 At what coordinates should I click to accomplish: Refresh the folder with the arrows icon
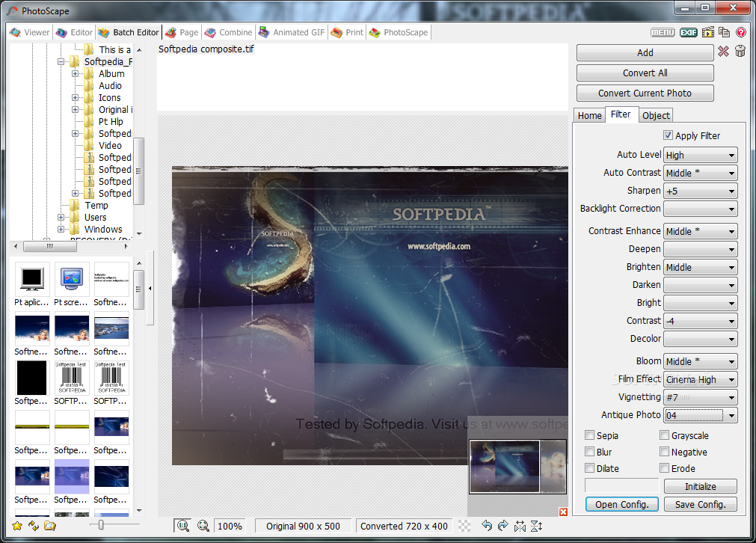click(33, 526)
